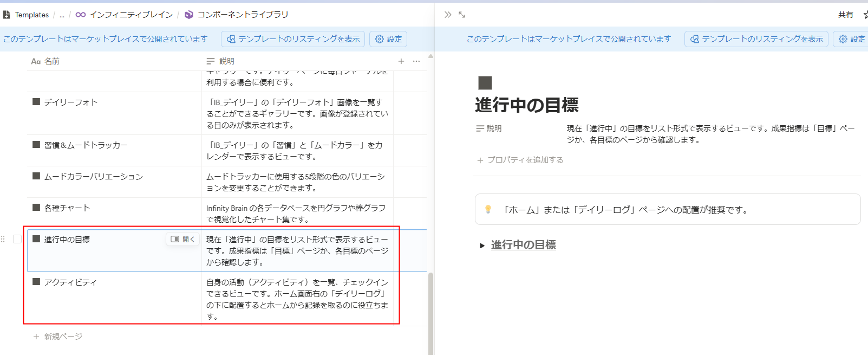Open 各種チャート row title
This screenshot has width=868, height=355.
tap(67, 208)
